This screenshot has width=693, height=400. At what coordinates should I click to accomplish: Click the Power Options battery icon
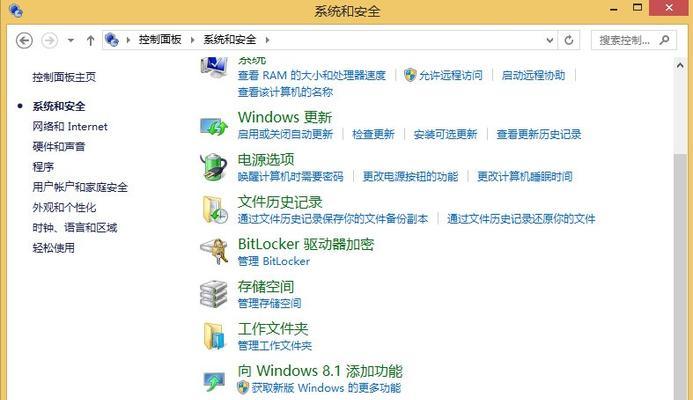(x=214, y=167)
